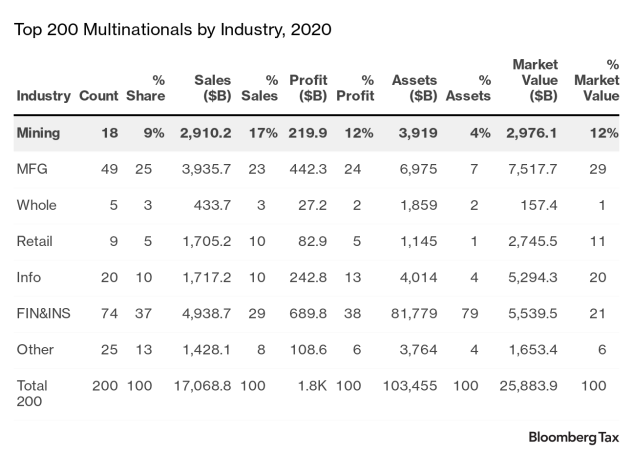Select the Retail row label

(36, 240)
